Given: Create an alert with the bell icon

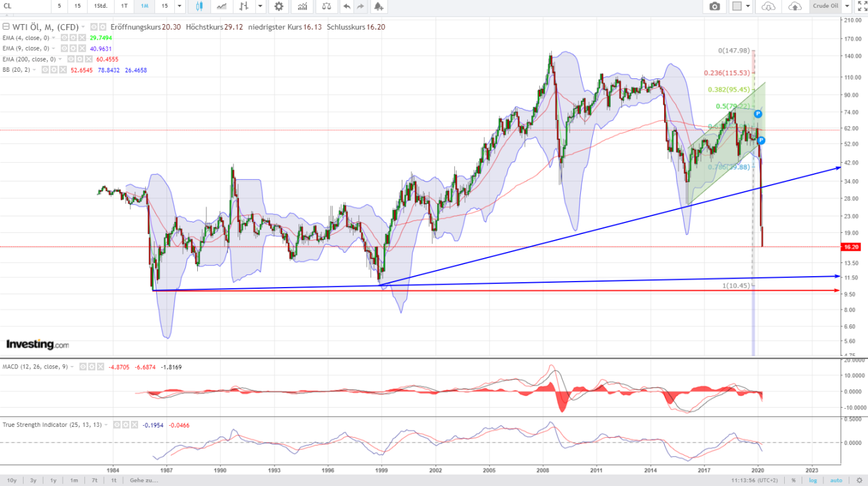Looking at the screenshot, I should pos(378,6).
